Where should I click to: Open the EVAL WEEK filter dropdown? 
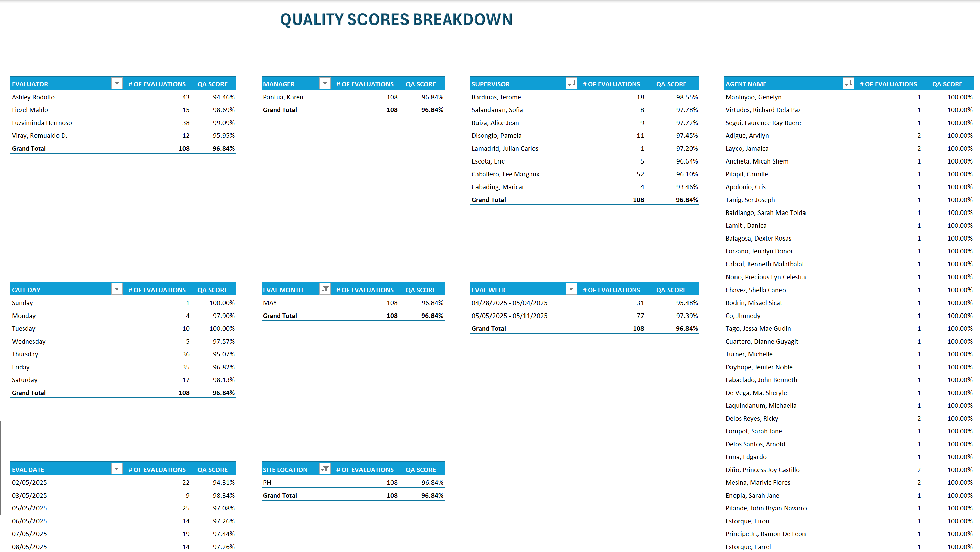571,289
